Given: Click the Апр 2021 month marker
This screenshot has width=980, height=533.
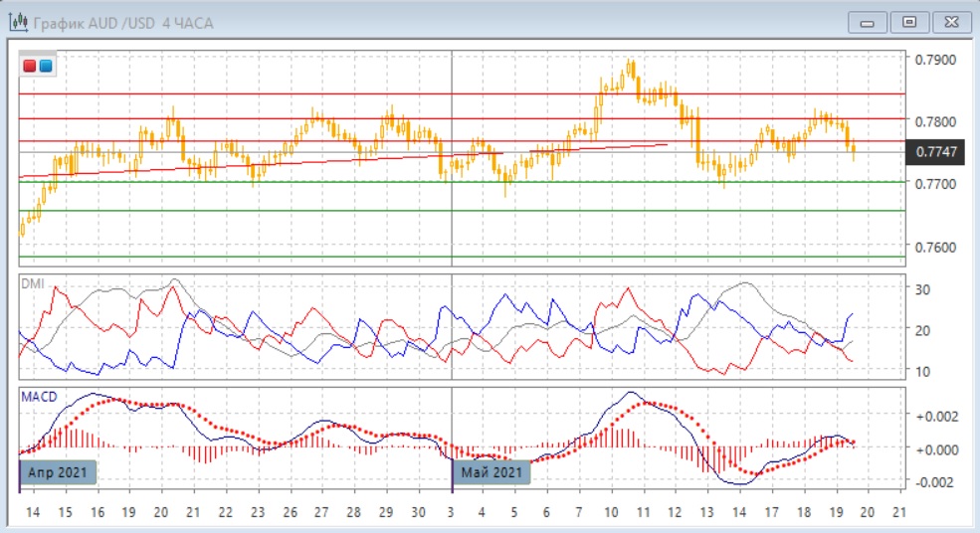Looking at the screenshot, I should point(58,471).
